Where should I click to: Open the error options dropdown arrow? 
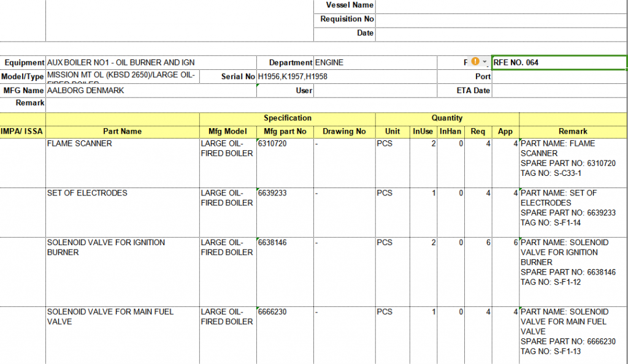tap(484, 63)
